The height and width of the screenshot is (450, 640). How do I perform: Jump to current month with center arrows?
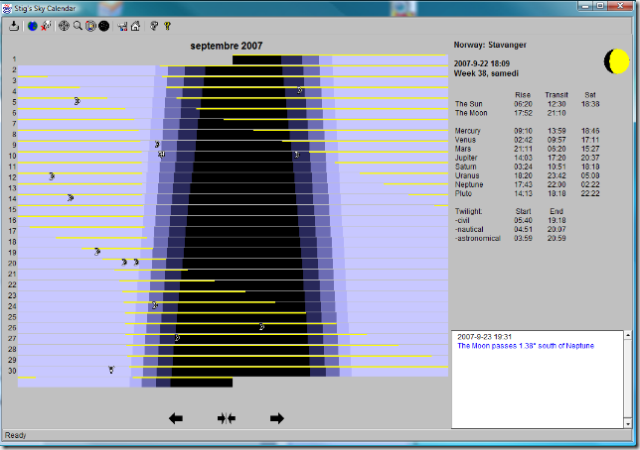pos(226,418)
